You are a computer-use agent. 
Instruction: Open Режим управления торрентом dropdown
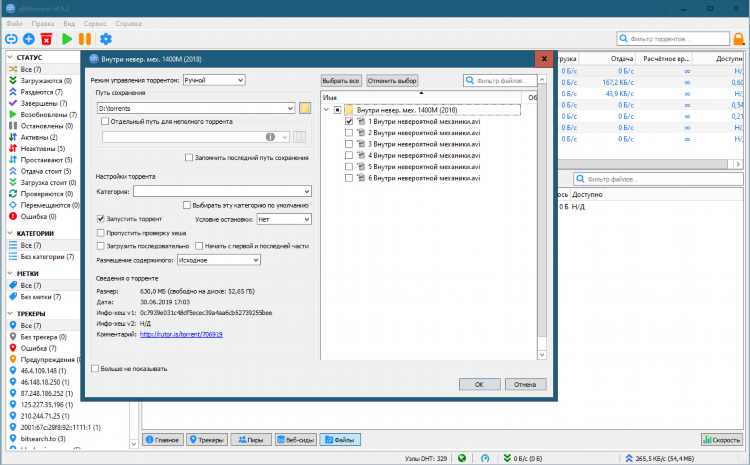point(214,80)
